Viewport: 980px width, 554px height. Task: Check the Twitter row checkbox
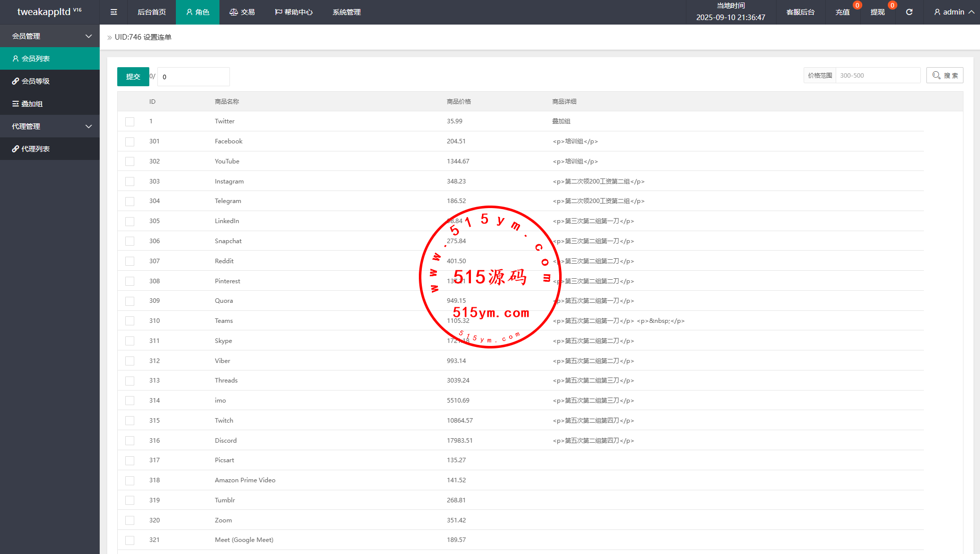pos(130,122)
